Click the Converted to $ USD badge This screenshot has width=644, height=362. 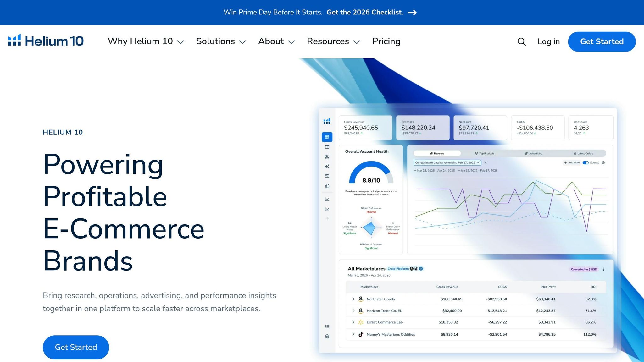click(x=584, y=269)
